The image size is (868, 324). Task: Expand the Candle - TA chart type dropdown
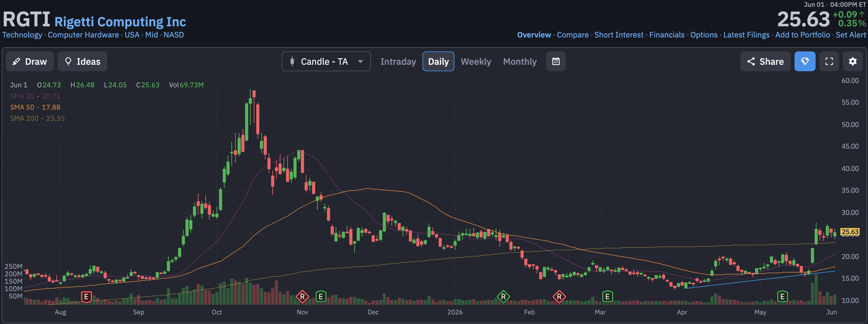pyautogui.click(x=326, y=62)
